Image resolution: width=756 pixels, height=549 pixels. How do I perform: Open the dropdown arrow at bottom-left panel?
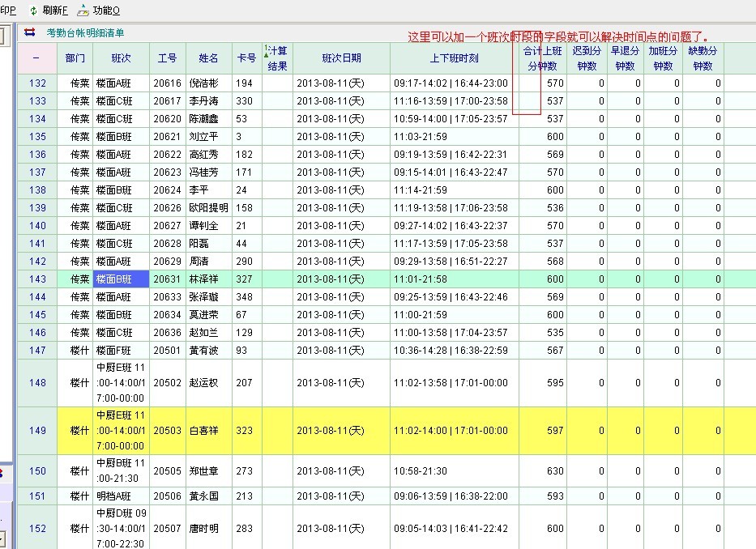click(x=2, y=538)
